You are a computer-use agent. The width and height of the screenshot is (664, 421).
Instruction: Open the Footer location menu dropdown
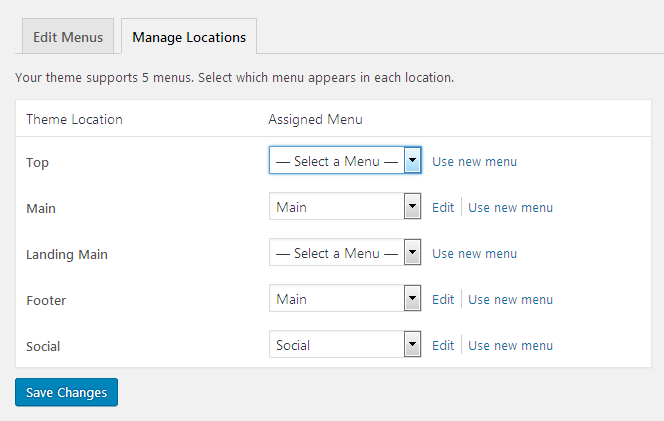[345, 298]
